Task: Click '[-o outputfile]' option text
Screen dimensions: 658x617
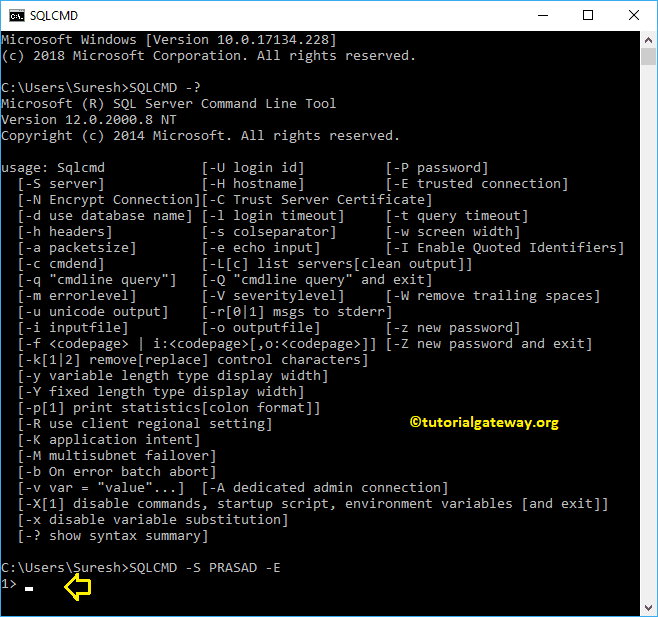Action: [x=261, y=328]
